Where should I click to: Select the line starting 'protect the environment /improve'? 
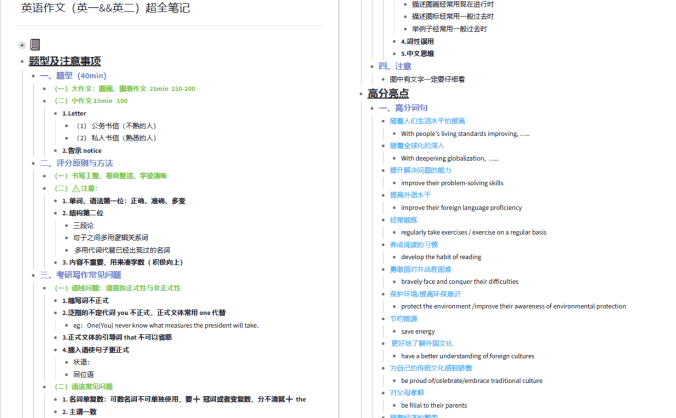[x=513, y=306]
